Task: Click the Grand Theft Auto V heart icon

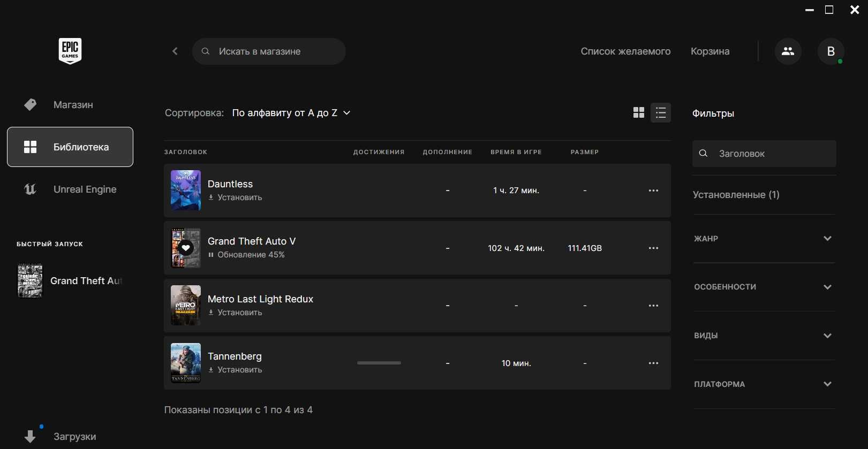Action: tap(186, 248)
